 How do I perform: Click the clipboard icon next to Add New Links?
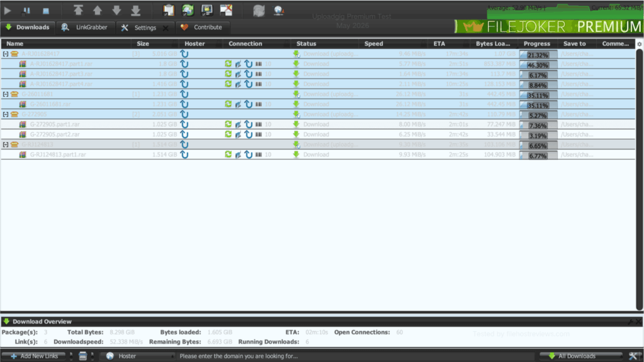pos(82,356)
